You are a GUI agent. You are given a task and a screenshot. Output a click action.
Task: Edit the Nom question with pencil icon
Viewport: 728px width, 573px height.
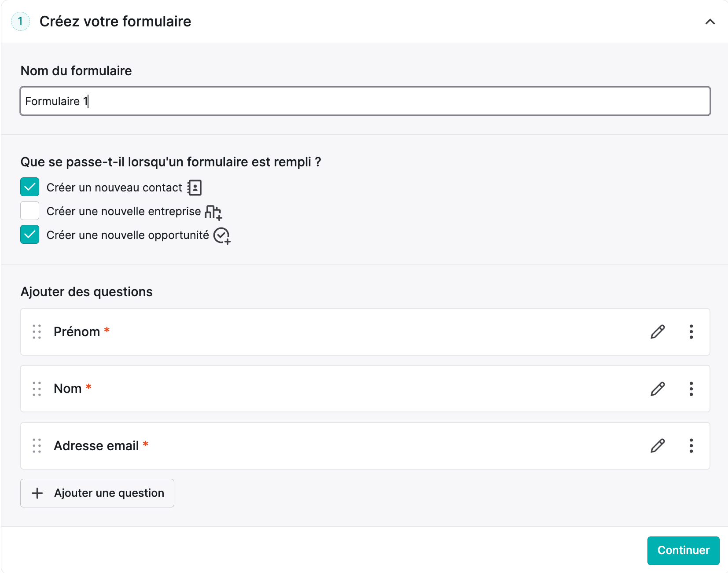coord(658,389)
